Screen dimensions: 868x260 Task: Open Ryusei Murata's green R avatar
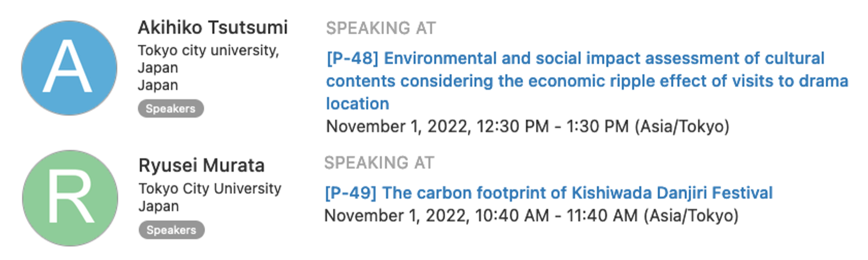[70, 198]
